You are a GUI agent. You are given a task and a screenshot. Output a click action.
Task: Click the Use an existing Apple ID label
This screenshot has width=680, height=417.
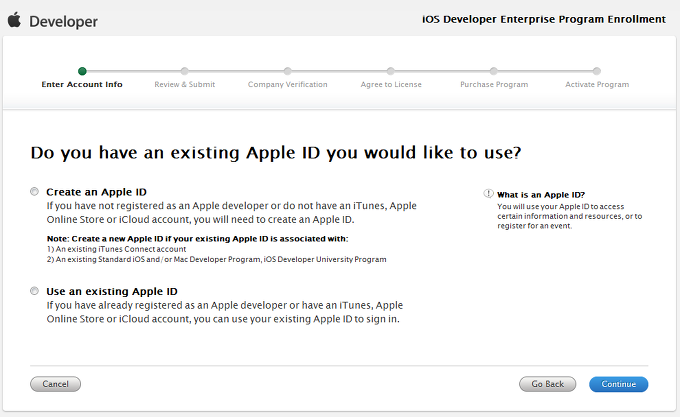pyautogui.click(x=112, y=291)
